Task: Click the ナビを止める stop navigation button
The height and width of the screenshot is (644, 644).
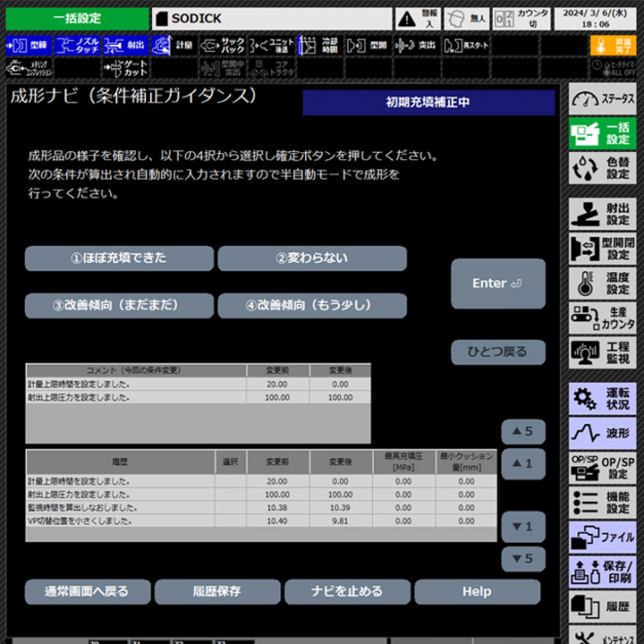Action: click(347, 591)
